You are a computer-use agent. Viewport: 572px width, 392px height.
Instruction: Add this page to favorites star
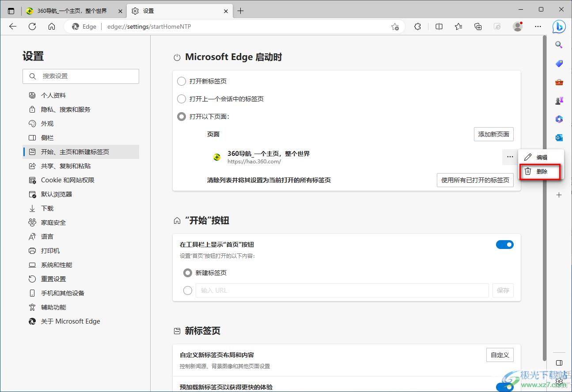click(x=395, y=26)
